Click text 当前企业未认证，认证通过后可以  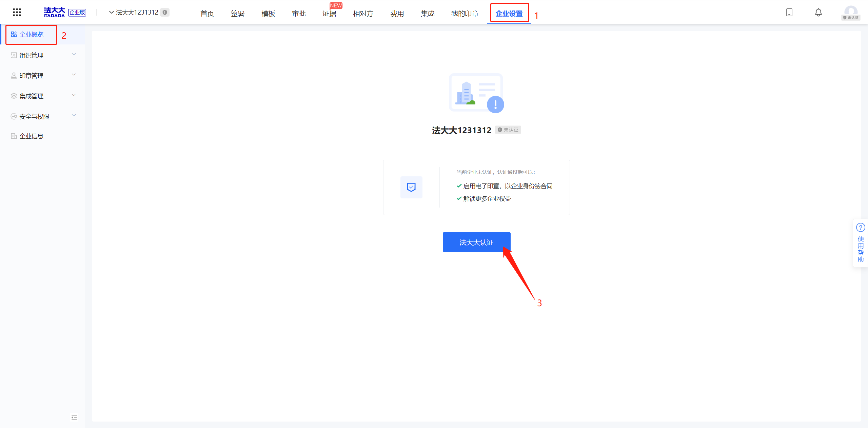point(496,172)
